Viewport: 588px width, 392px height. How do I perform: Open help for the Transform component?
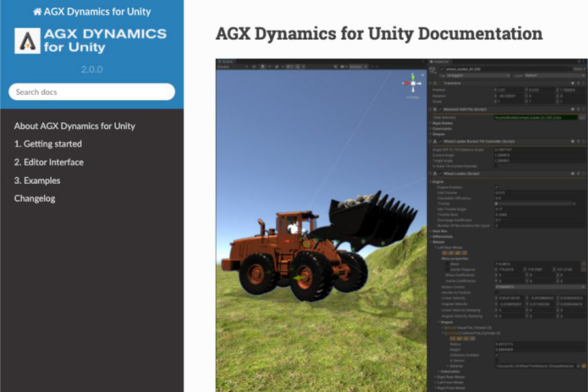[572, 83]
